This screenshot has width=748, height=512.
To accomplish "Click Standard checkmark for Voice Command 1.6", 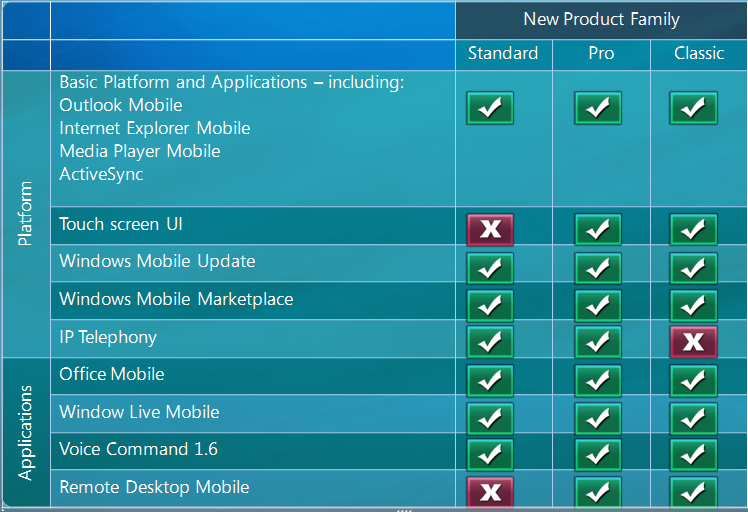I will pos(490,455).
